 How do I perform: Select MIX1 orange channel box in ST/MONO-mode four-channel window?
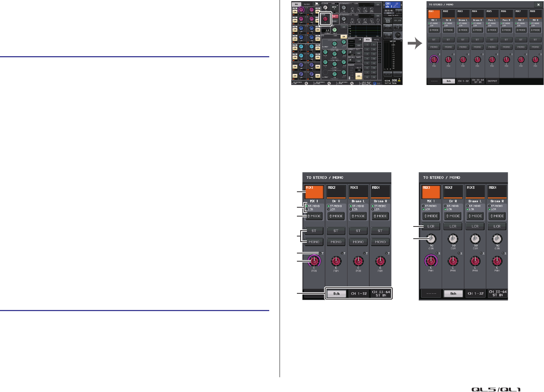click(314, 192)
